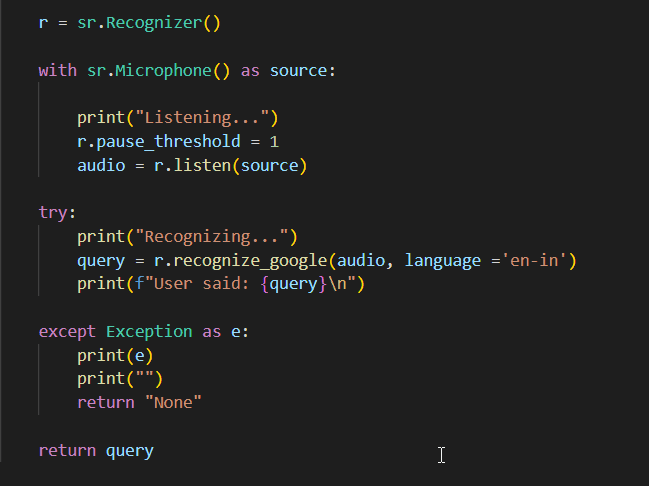The height and width of the screenshot is (486, 649).
Task: Click the audio variable before r.listen
Action: pyautogui.click(x=101, y=165)
